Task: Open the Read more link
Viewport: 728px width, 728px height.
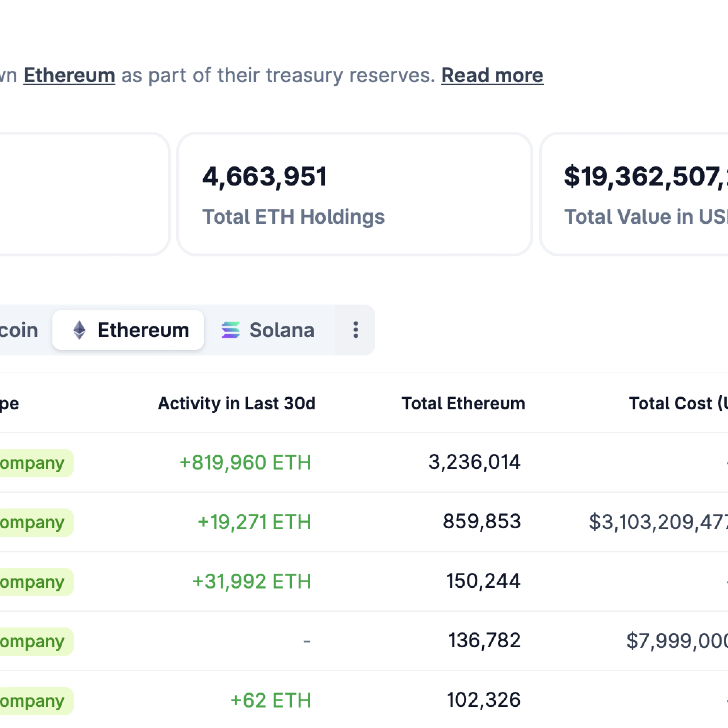Action: pos(492,75)
